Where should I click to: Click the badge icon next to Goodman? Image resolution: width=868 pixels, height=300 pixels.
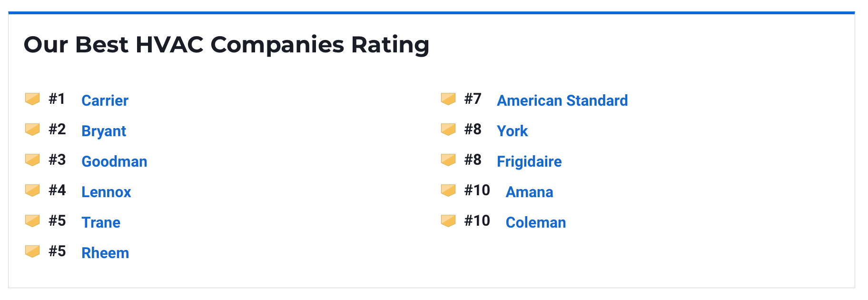coord(32,160)
